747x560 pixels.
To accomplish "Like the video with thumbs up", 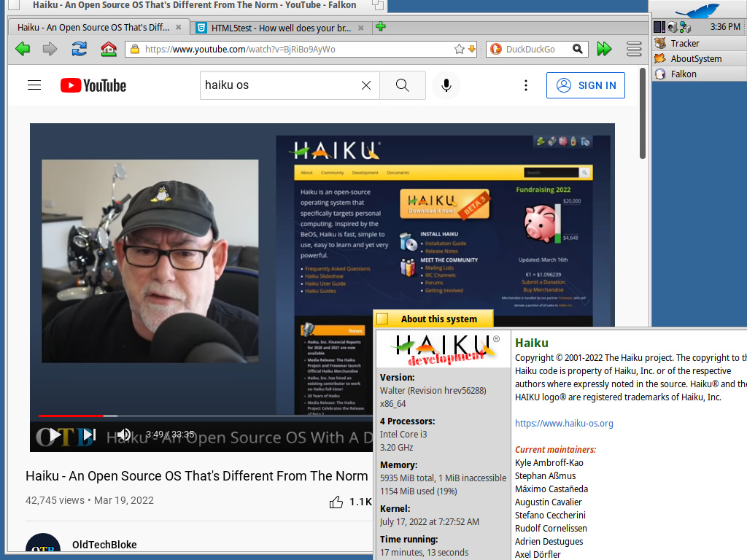I will tap(336, 502).
